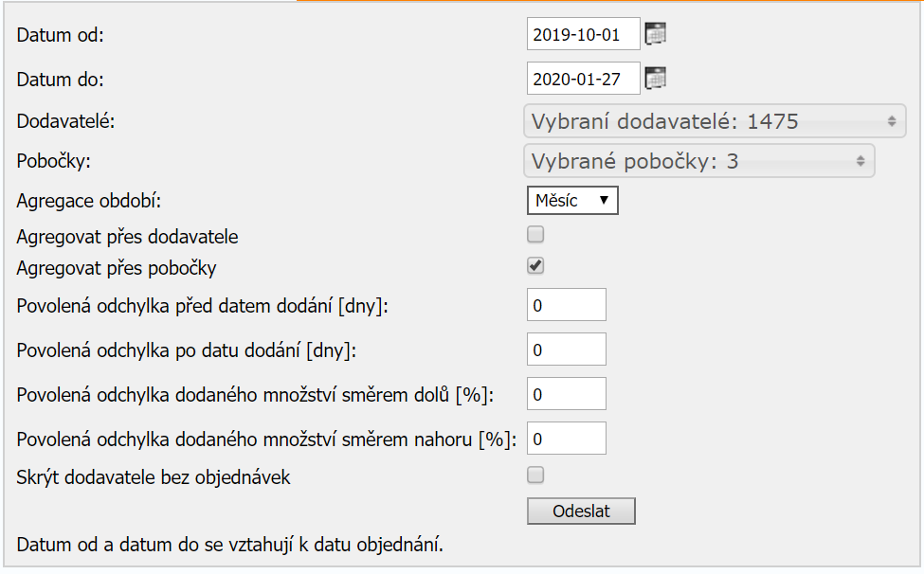Open calendar picker for Datum do
The height and width of the screenshot is (574, 924).
click(x=656, y=79)
